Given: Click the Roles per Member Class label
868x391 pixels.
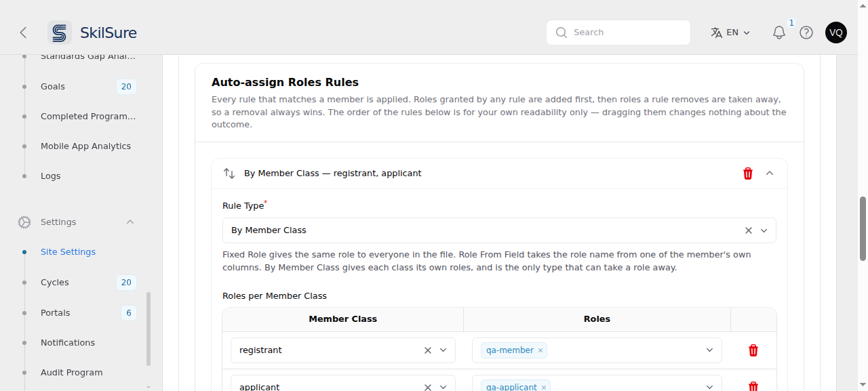Looking at the screenshot, I should 275,296.
